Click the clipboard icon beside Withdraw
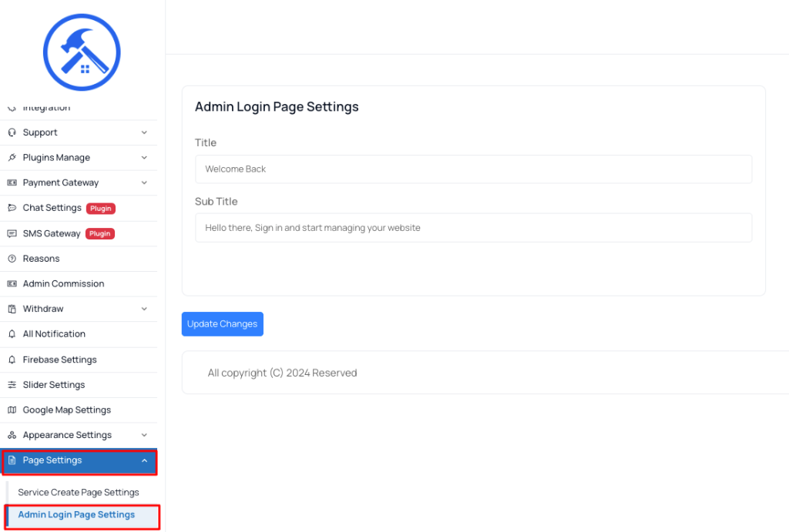The image size is (789, 532). click(12, 309)
